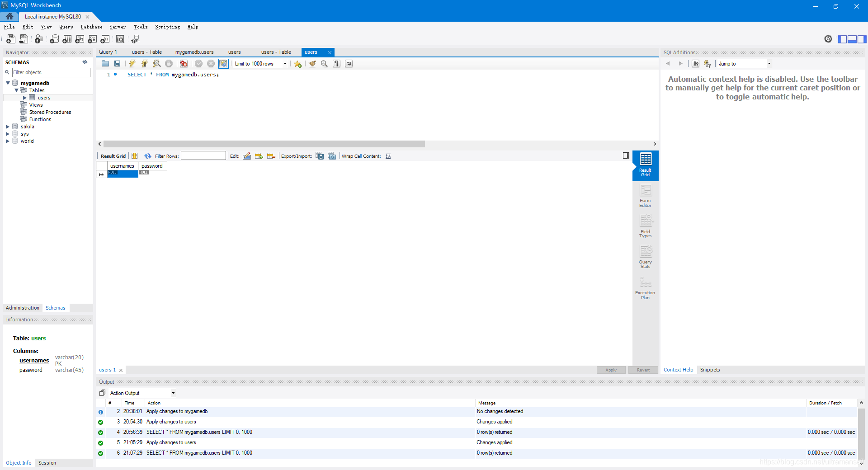Select the Field Types panel
The height and width of the screenshot is (470, 868).
645,226
